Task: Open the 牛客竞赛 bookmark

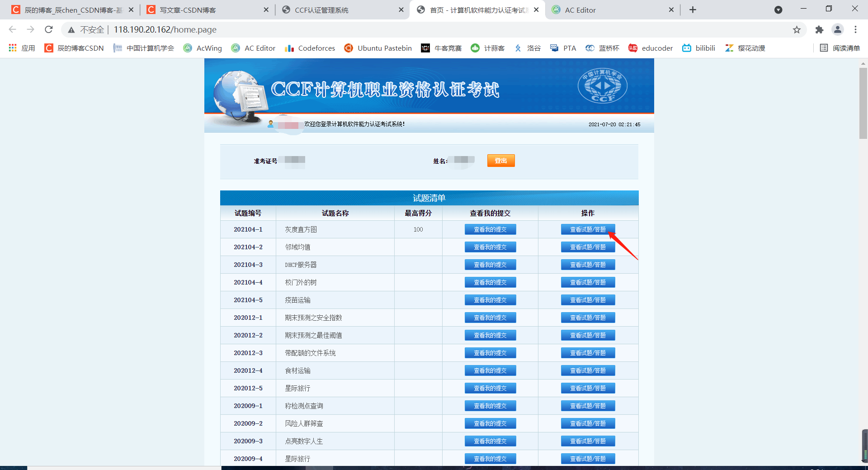Action: pos(441,48)
